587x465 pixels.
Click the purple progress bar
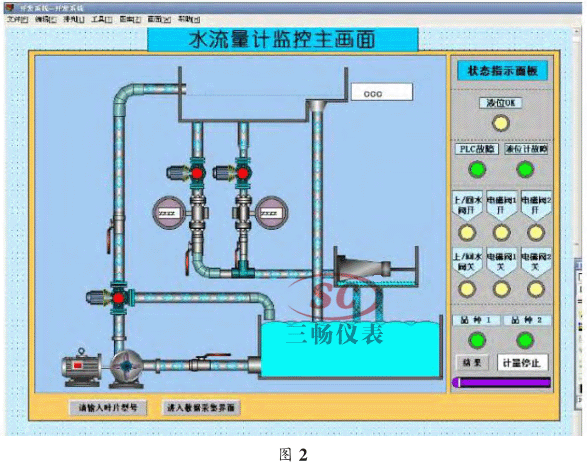coord(502,383)
